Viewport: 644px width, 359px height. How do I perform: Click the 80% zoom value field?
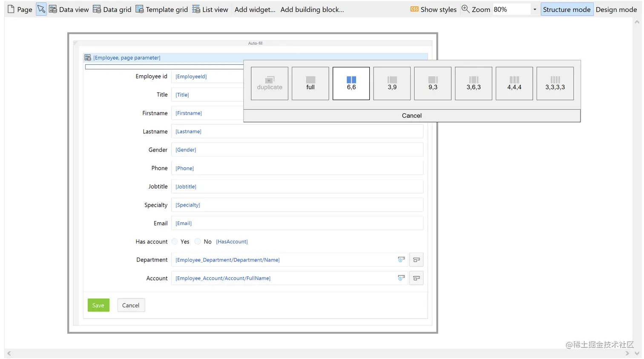(x=511, y=9)
